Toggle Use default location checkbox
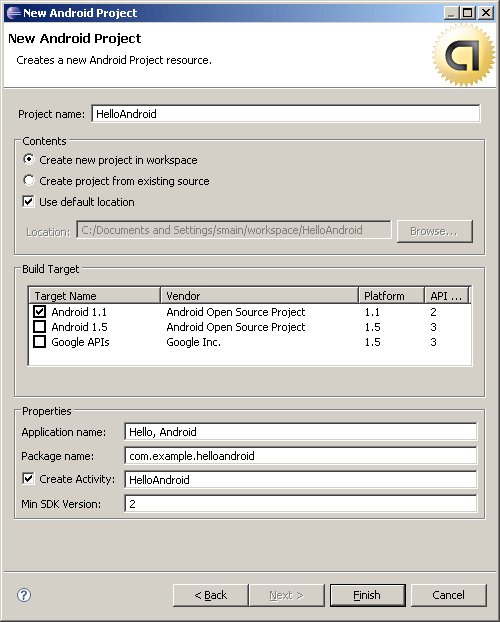The image size is (500, 622). (x=29, y=202)
